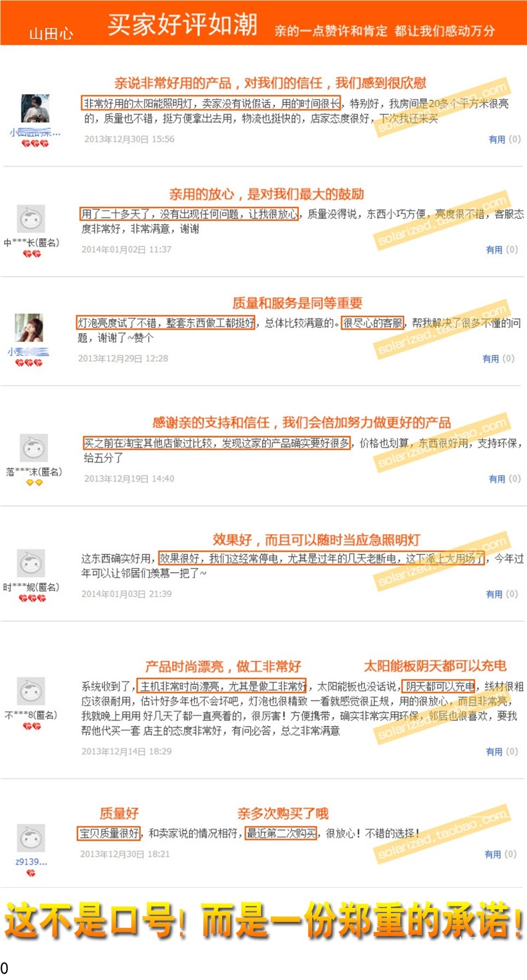Screen dimensions: 527x980
Task: Click the default avatar of 时***妮
Action: [x=31, y=563]
